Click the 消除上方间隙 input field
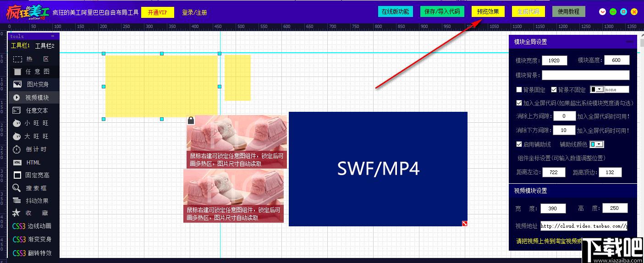Image resolution: width=644 pixels, height=263 pixels. (564, 116)
